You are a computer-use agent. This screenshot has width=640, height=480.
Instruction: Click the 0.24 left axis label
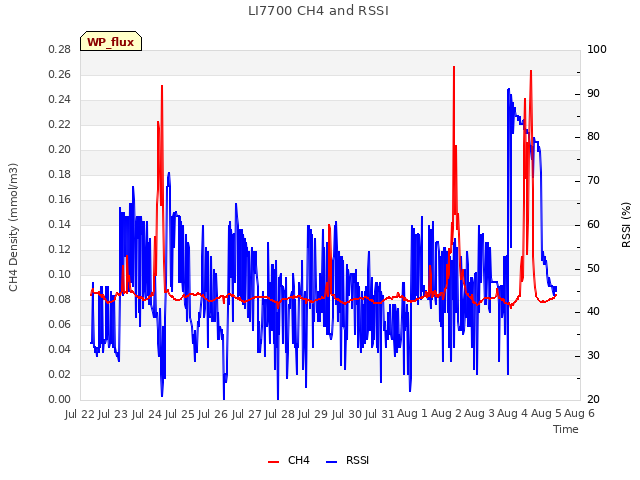[60, 100]
